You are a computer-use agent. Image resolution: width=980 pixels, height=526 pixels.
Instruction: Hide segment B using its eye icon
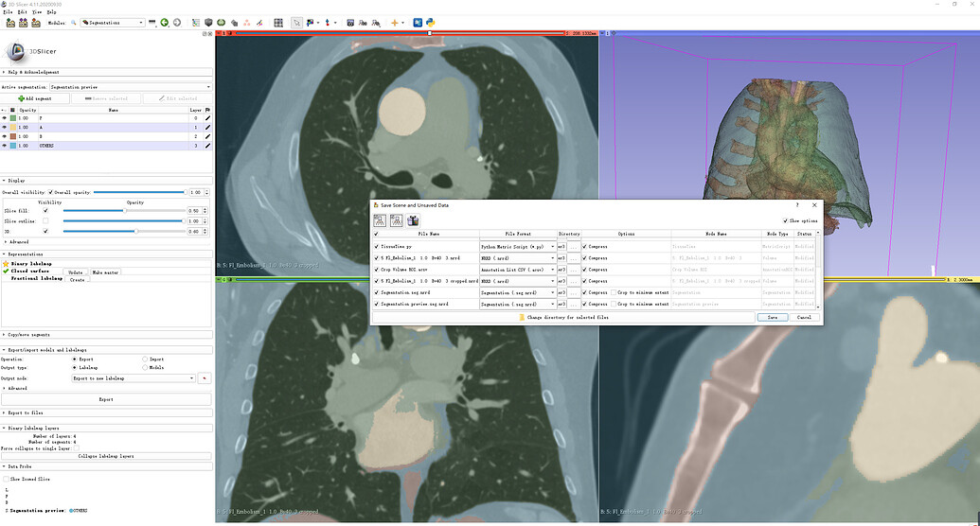coord(5,136)
